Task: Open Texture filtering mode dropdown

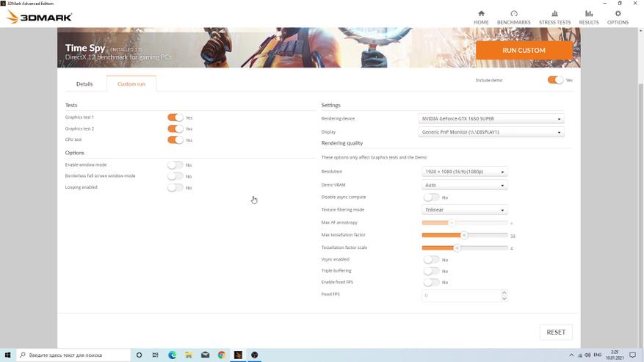Action: (x=465, y=209)
